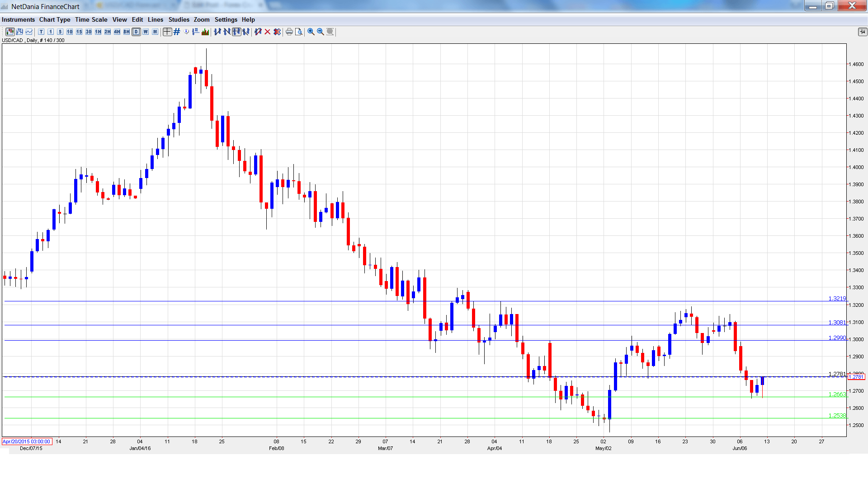Image resolution: width=868 pixels, height=488 pixels.
Task: Click the Apr/20/2015 date field on axis
Action: (27, 441)
